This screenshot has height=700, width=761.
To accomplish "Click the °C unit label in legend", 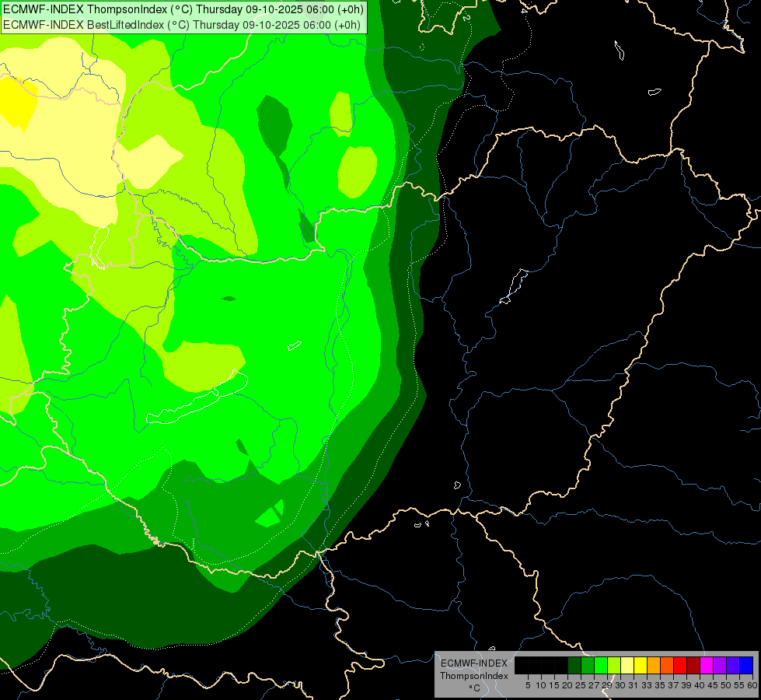I will [x=474, y=688].
